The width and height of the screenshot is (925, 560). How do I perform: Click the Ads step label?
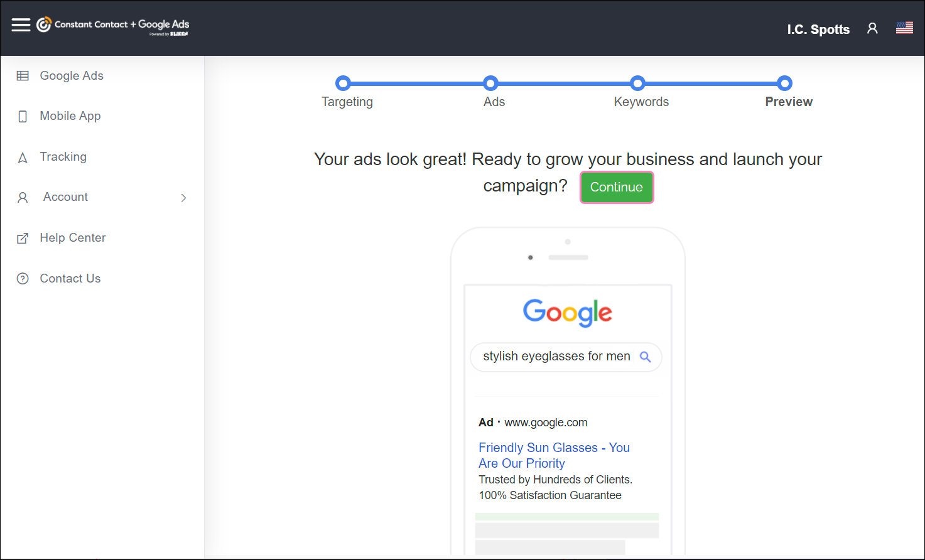point(494,102)
